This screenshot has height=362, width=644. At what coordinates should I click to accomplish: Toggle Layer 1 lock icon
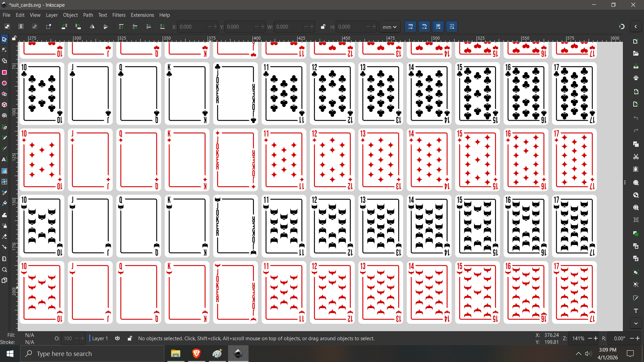(x=130, y=339)
